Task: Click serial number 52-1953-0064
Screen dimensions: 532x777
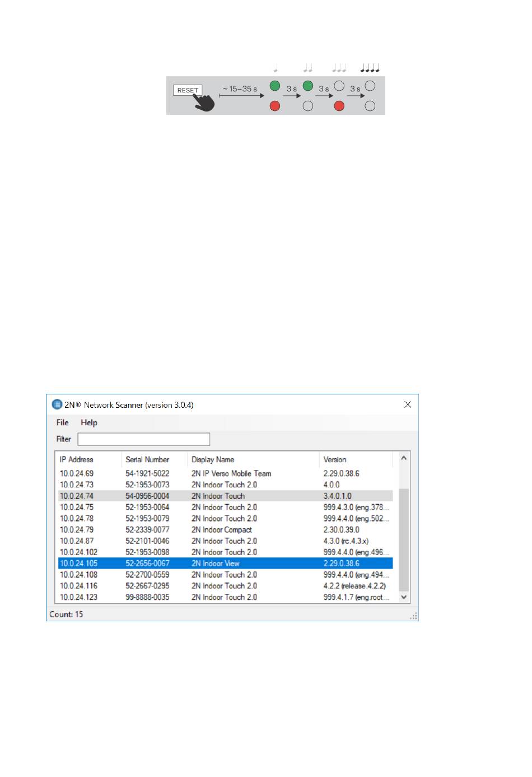Action: [147, 507]
